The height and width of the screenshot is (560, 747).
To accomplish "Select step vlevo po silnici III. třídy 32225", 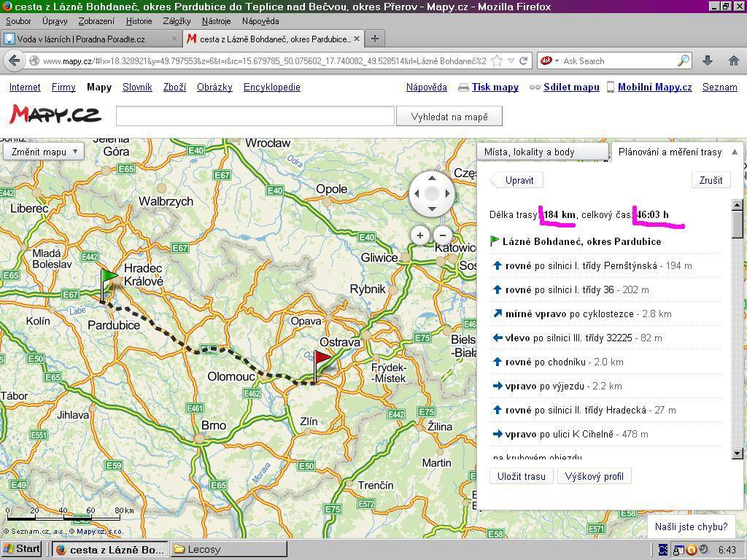I will pos(605,338).
